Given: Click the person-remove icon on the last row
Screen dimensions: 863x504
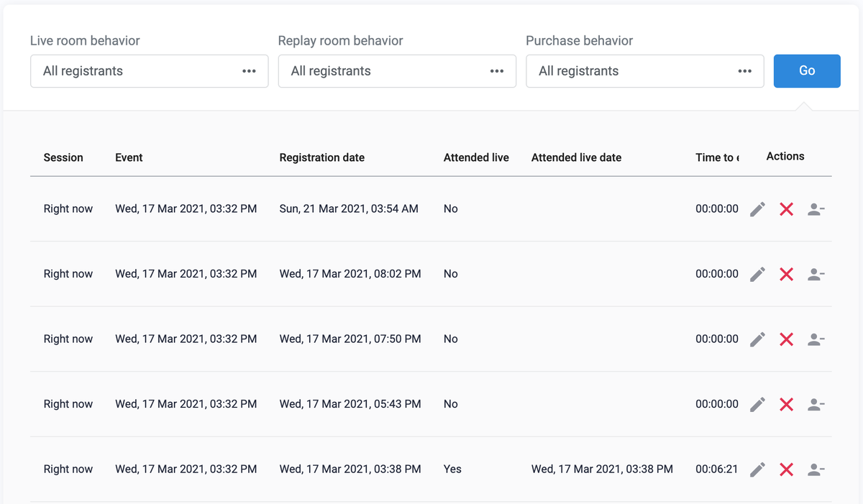Looking at the screenshot, I should tap(815, 469).
